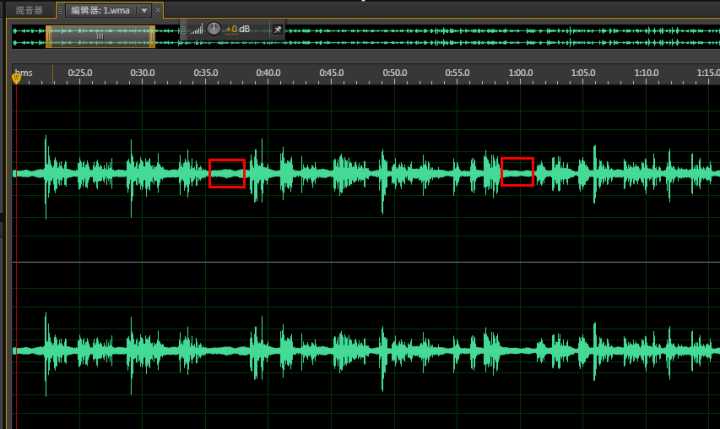Image resolution: width=720 pixels, height=429 pixels.
Task: Click ruler at 0:25.0
Action: pos(80,73)
